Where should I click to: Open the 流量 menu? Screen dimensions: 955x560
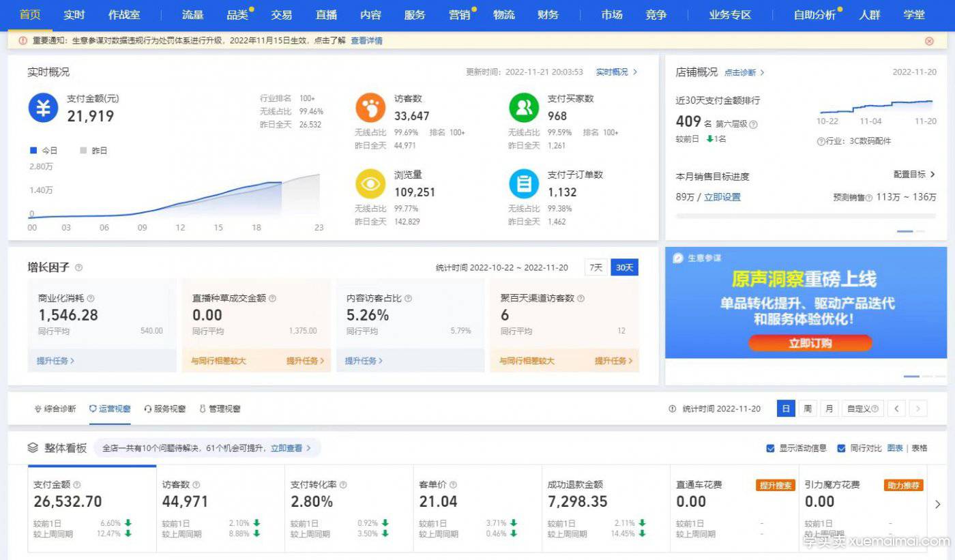tap(192, 14)
